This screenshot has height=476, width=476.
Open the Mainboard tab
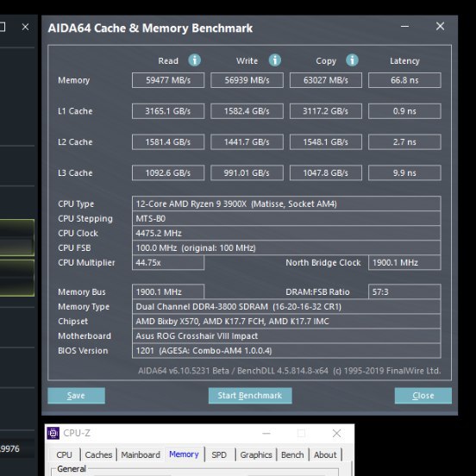coord(141,454)
